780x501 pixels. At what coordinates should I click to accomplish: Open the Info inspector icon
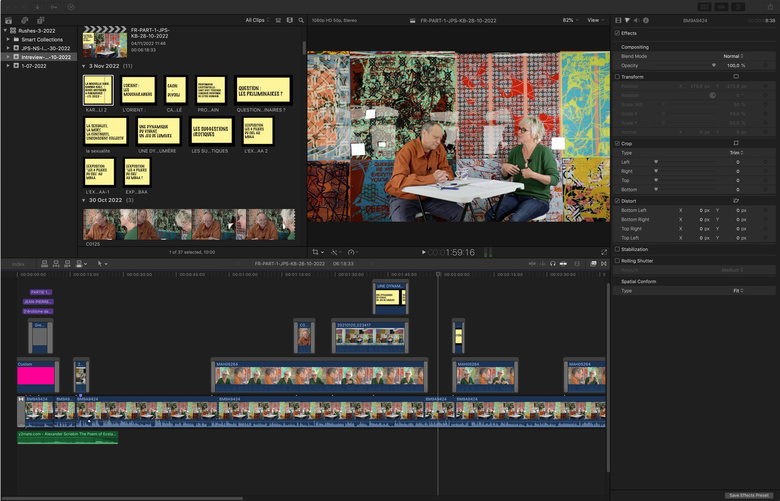coord(645,20)
